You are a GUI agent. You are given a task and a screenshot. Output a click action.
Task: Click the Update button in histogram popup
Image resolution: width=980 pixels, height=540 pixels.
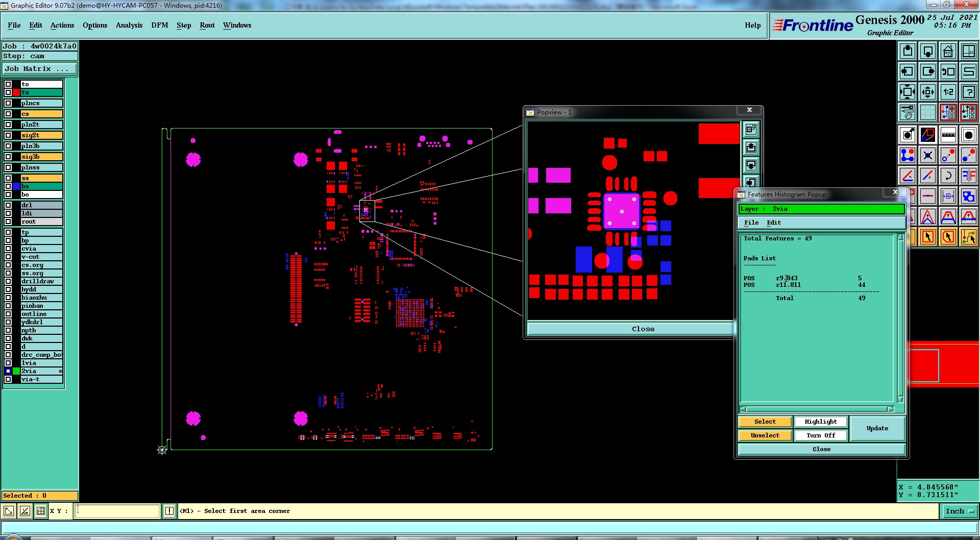(x=877, y=428)
